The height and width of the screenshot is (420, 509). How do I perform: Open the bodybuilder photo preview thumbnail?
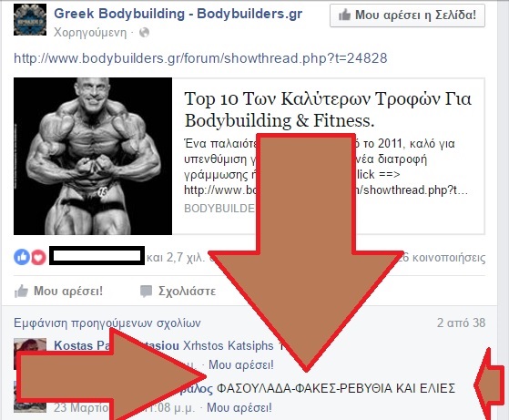(x=93, y=156)
